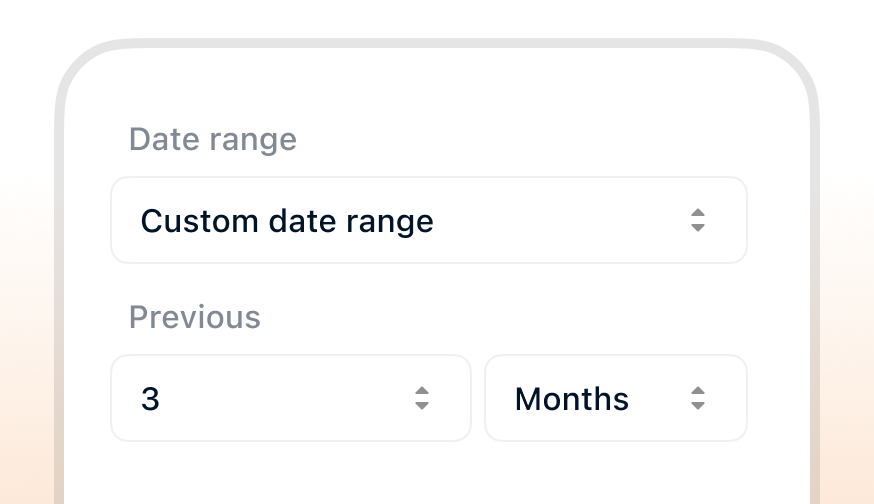874x504 pixels.
Task: Open the Custom date range dropdown
Action: coord(428,221)
